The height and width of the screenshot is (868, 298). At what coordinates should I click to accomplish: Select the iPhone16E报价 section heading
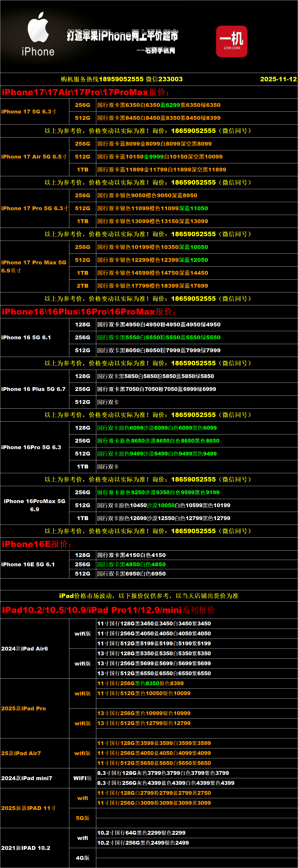37,544
